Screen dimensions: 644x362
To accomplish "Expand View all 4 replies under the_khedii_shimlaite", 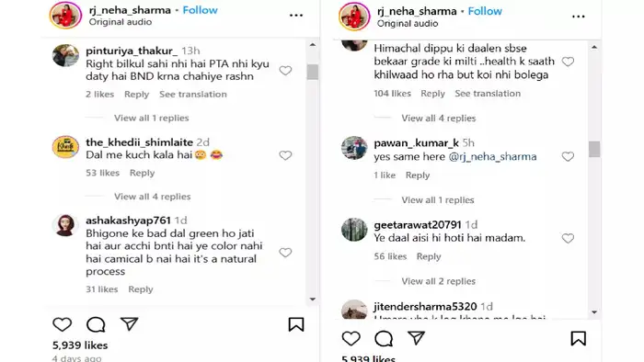I will click(153, 197).
